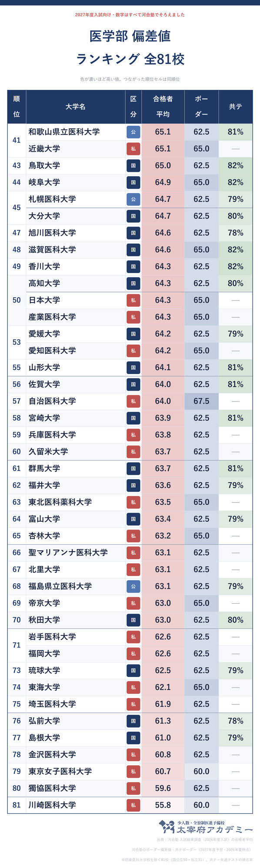The width and height of the screenshot is (260, 868).
Task: Click the 大学名 column header
Action: 76,107
